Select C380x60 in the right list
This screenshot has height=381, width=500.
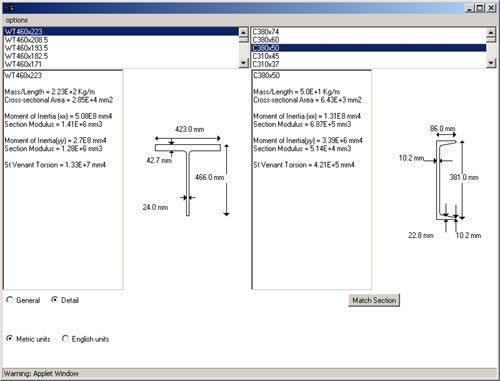(x=369, y=40)
